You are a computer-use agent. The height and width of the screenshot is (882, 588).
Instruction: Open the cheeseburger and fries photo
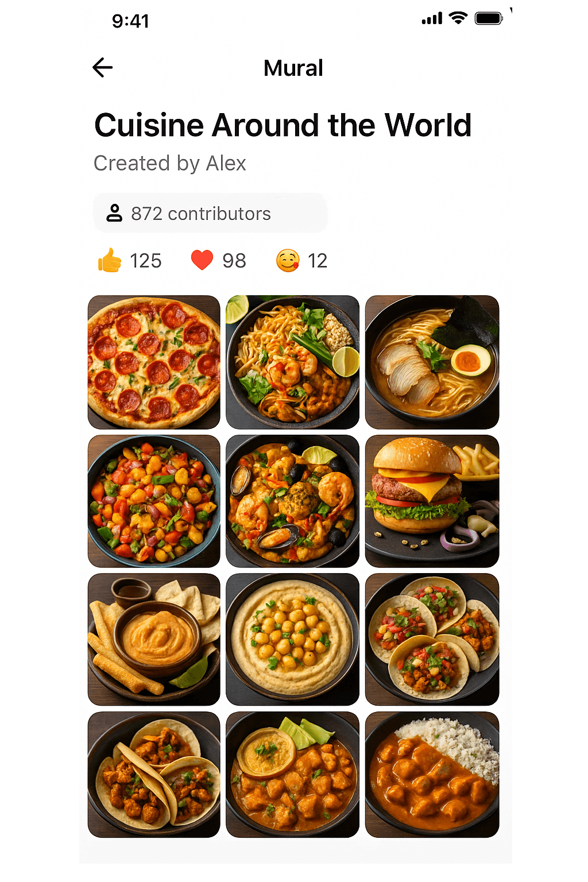pyautogui.click(x=432, y=501)
